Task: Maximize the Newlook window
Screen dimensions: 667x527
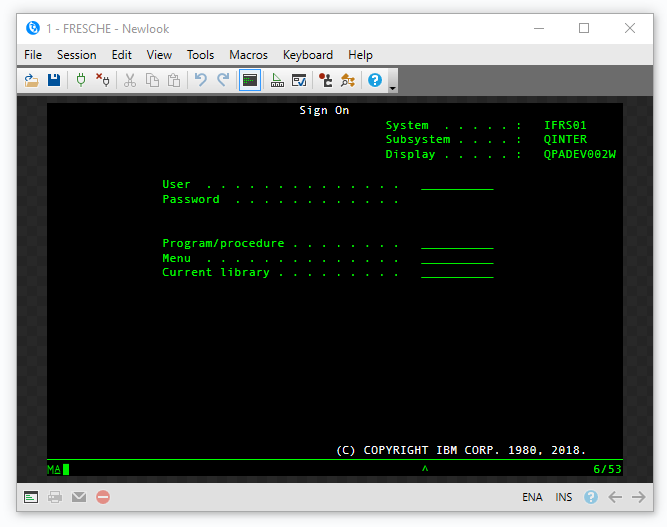Action: [x=584, y=28]
